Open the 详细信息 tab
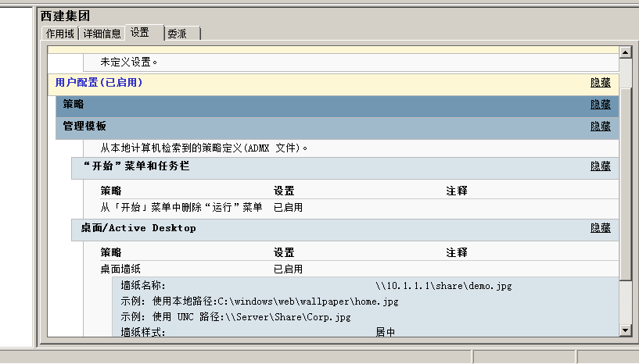 tap(102, 34)
